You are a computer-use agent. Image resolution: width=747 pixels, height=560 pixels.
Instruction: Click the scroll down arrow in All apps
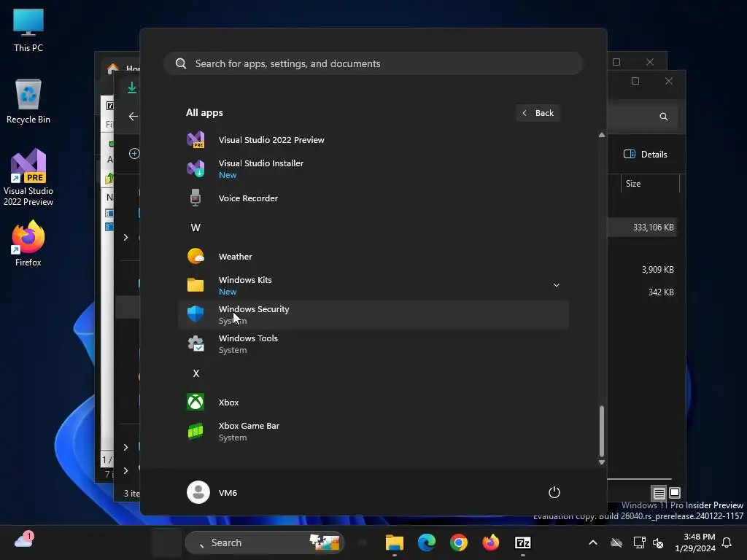coord(602,462)
